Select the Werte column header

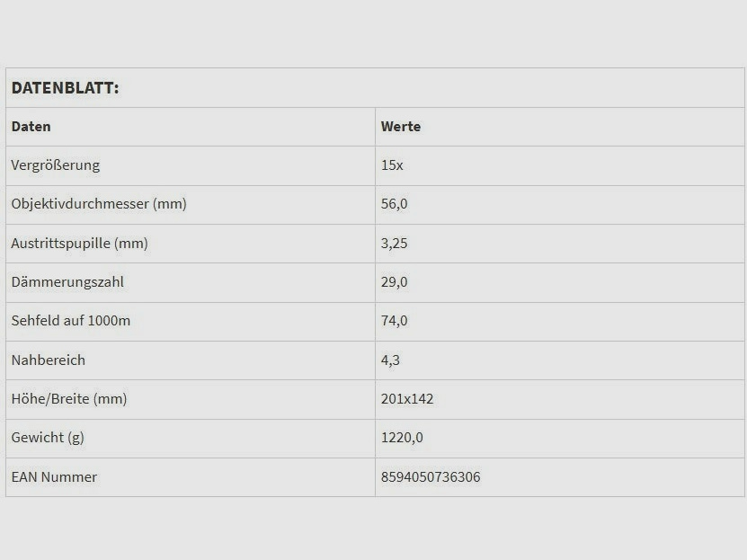tap(401, 127)
